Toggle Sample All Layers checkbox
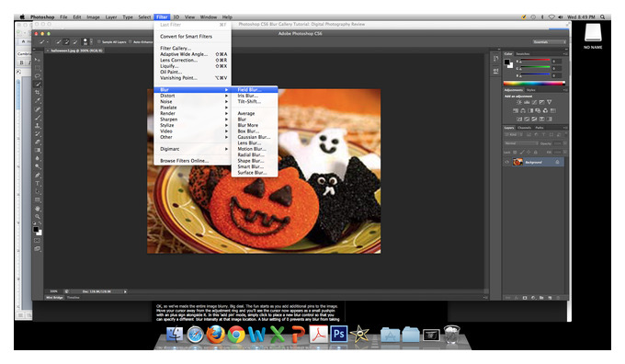 pos(99,41)
